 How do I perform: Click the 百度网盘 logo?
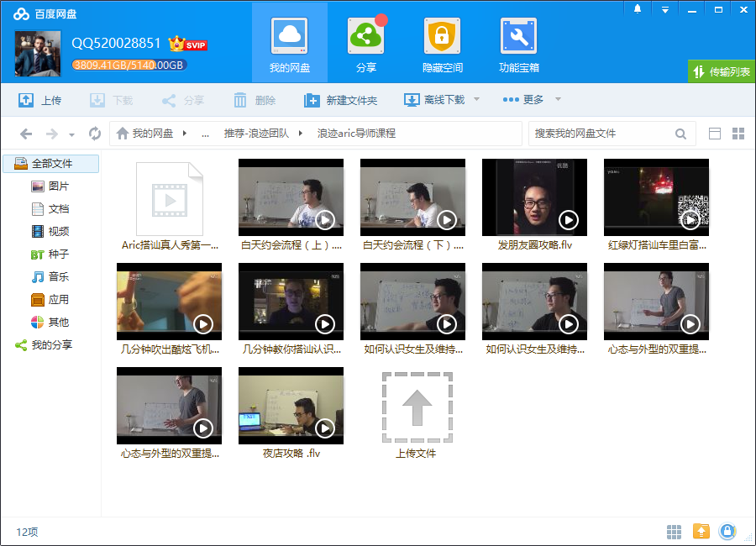45,14
